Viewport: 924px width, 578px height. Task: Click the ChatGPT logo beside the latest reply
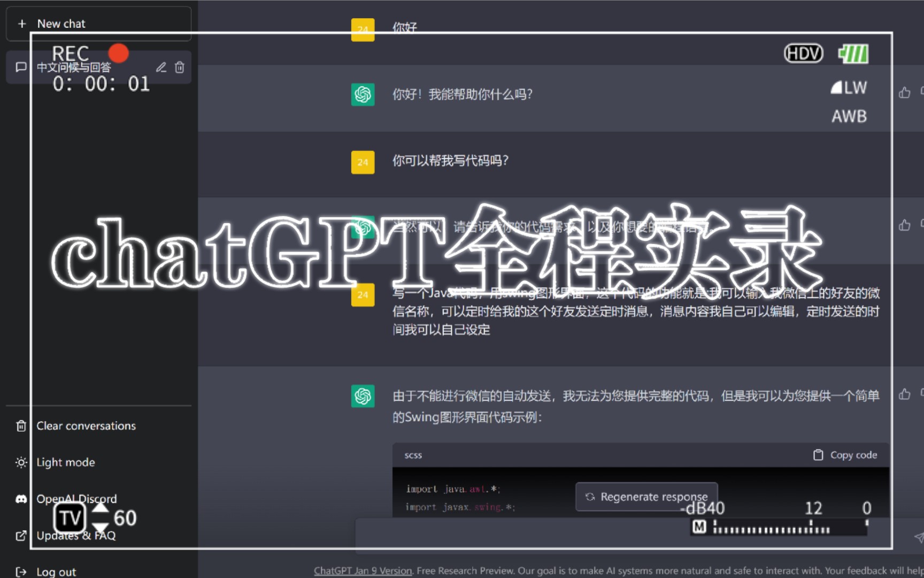coord(363,396)
